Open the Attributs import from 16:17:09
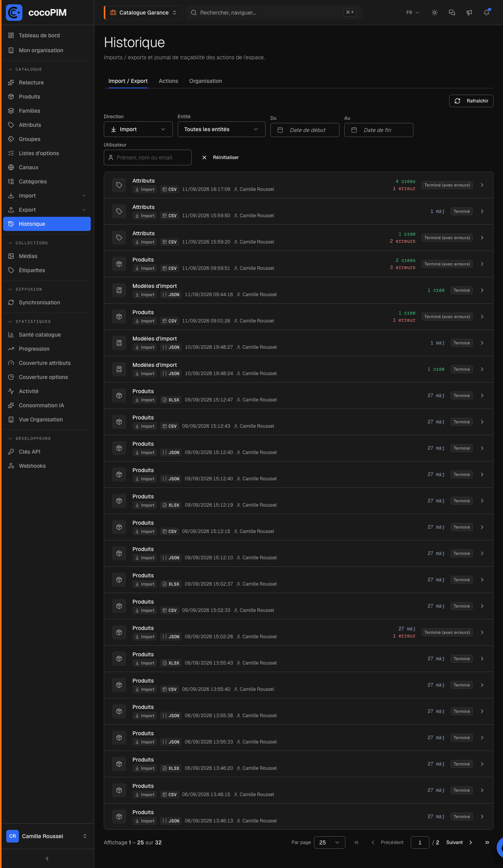The width and height of the screenshot is (503, 868). pyautogui.click(x=299, y=185)
